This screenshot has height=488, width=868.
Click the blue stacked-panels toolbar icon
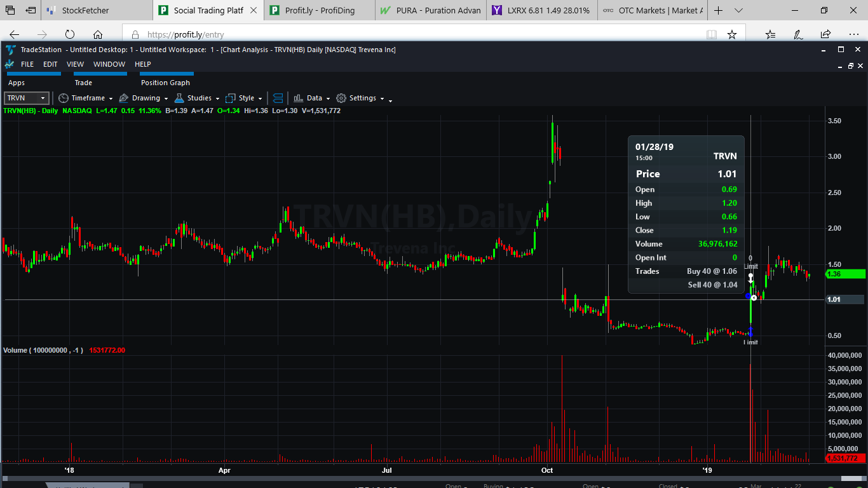[278, 98]
